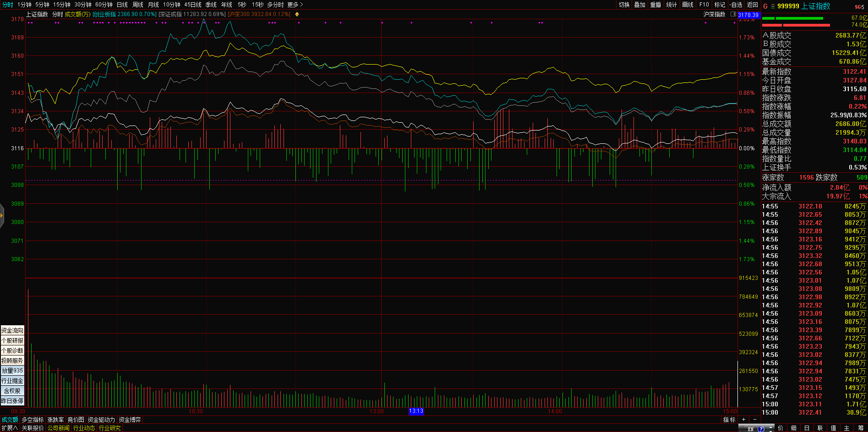Toggle the panel icon beside 沪深指数
Image resolution: width=868 pixels, height=432 pixels.
[x=732, y=15]
